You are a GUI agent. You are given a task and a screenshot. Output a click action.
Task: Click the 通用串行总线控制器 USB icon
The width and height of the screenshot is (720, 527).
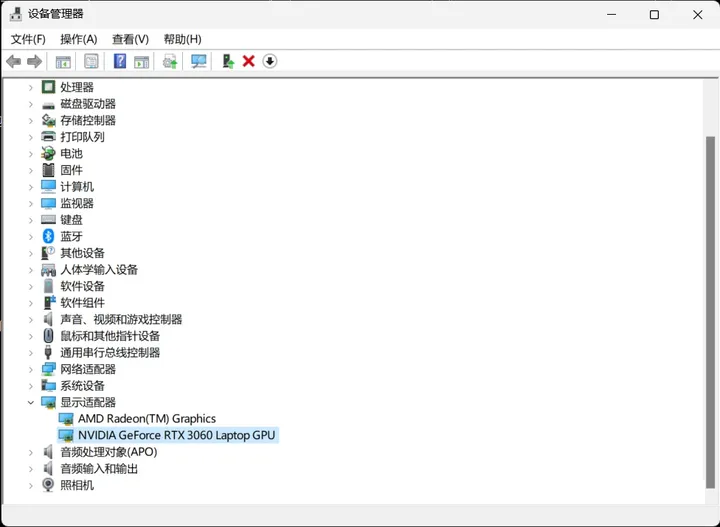pos(48,352)
